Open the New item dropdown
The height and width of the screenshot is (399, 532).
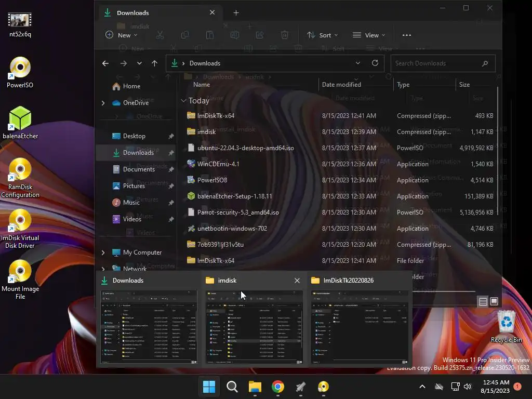pos(122,35)
